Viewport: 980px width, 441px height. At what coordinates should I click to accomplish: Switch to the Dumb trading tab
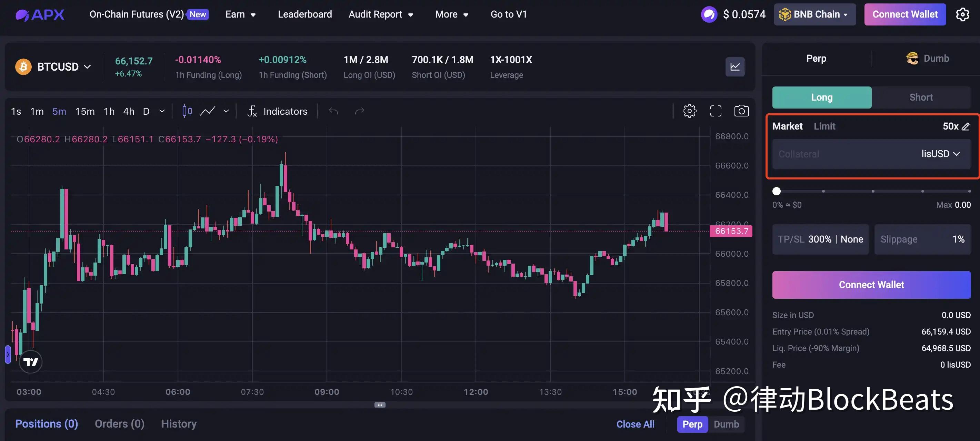(x=928, y=59)
